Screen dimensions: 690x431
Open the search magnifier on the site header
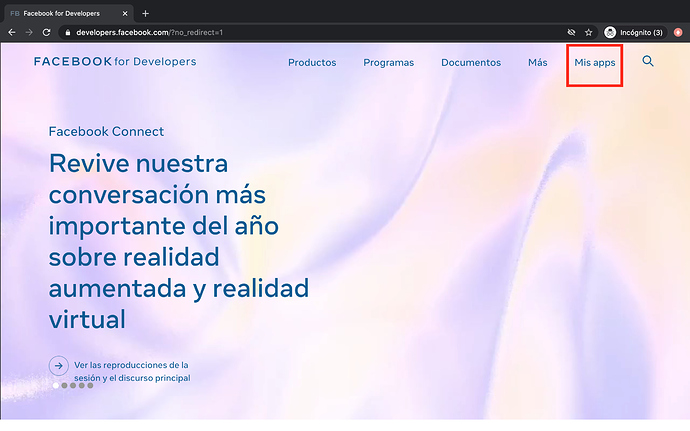pos(648,61)
